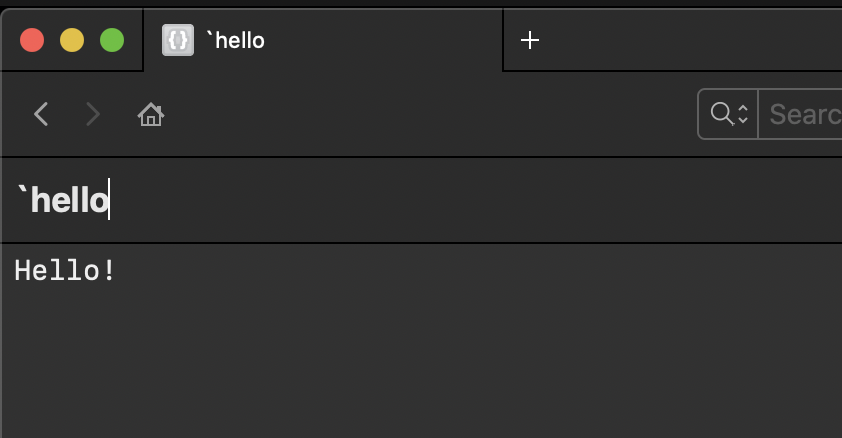Close window with the red button
842x438 pixels.
tap(32, 40)
